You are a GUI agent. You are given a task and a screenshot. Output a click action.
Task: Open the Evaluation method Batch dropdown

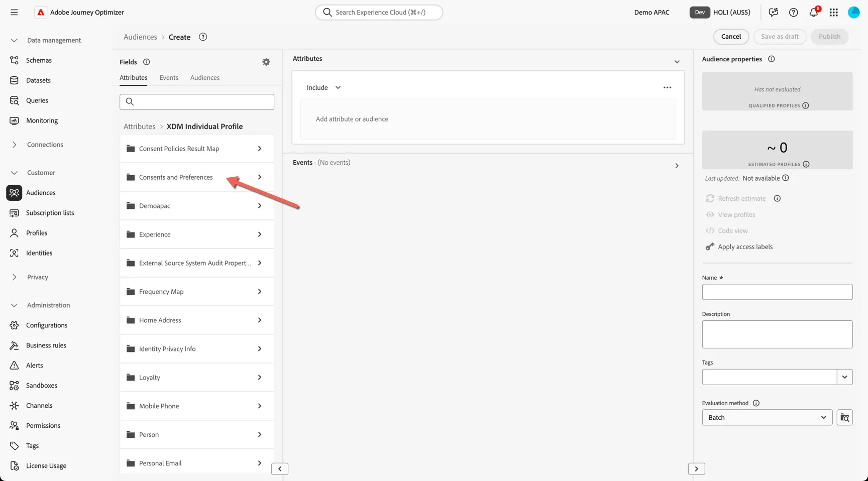coord(767,417)
